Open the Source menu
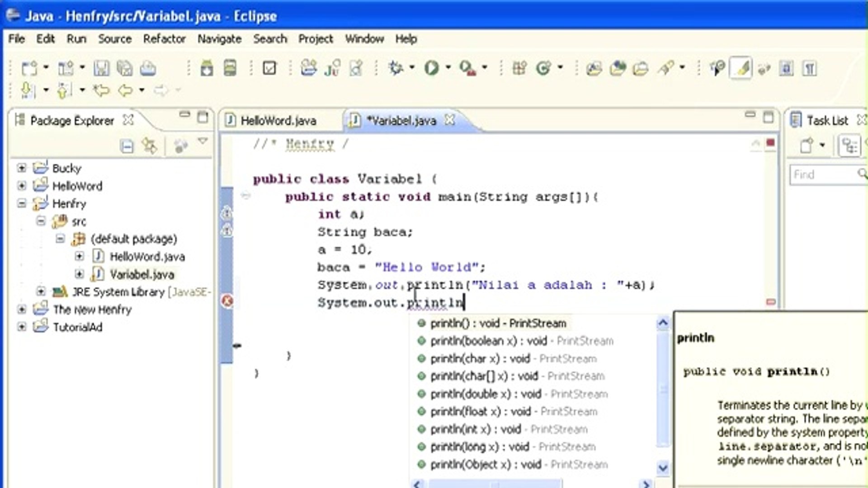The height and width of the screenshot is (488, 868). (x=114, y=39)
